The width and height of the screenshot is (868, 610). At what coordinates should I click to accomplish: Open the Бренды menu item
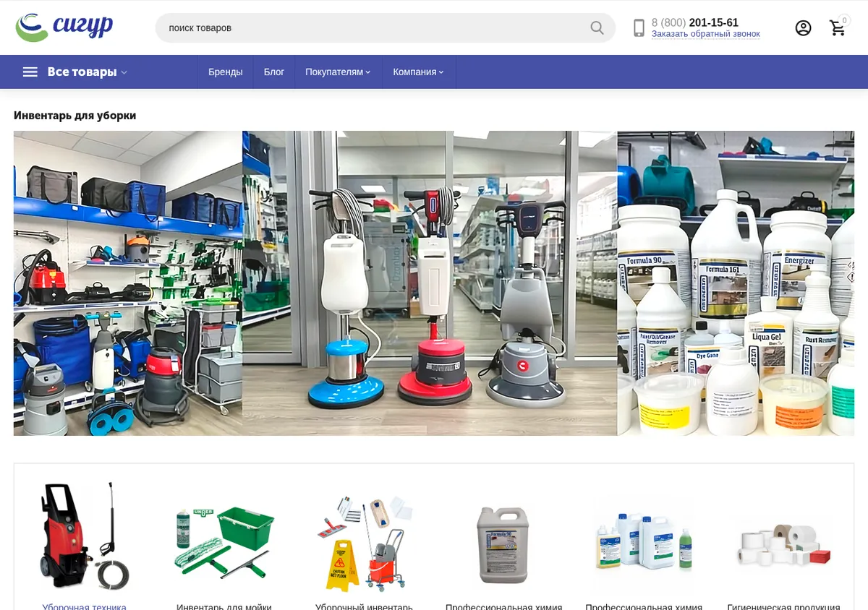pyautogui.click(x=226, y=72)
